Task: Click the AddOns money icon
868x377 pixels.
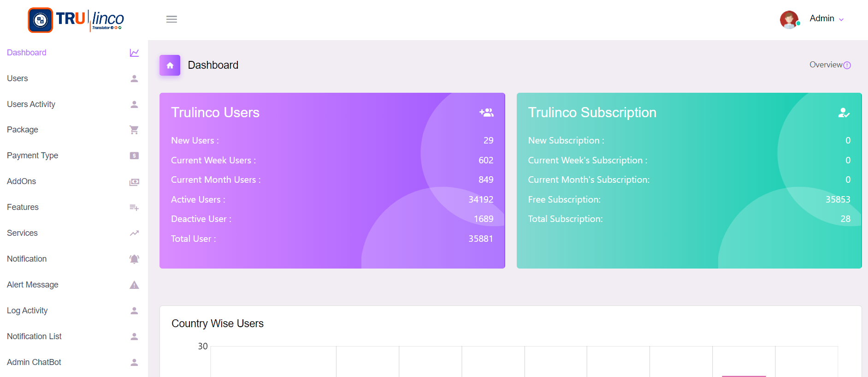Action: 134,182
